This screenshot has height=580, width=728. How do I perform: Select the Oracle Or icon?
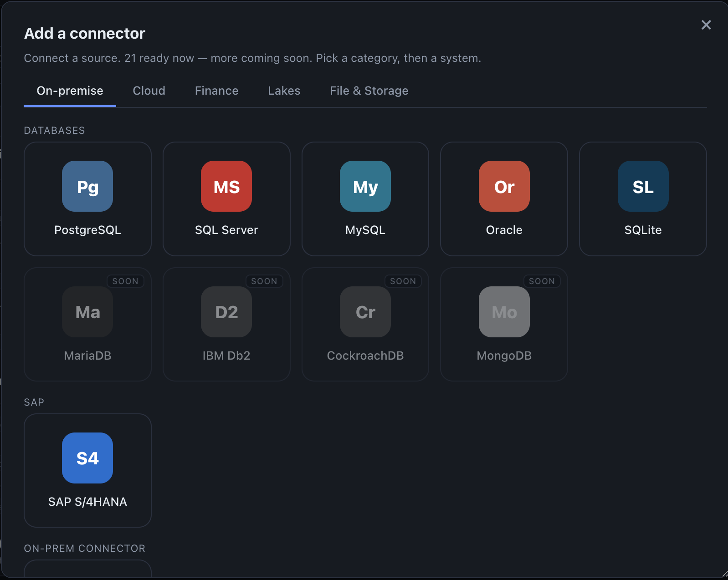click(504, 186)
